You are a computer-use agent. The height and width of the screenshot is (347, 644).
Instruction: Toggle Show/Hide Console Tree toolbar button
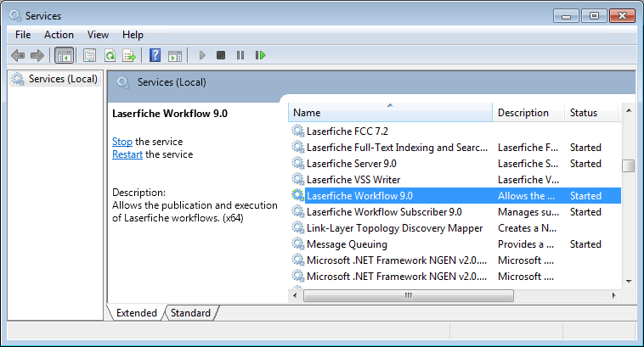pos(63,55)
